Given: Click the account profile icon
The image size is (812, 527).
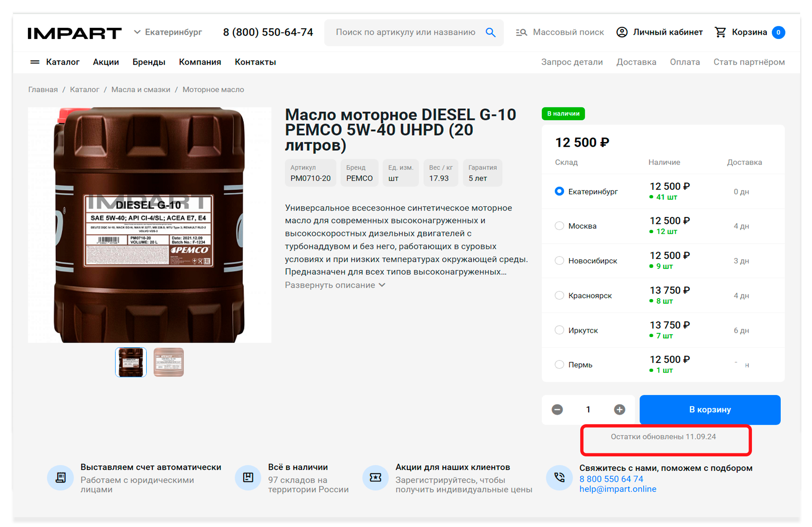Looking at the screenshot, I should (622, 32).
